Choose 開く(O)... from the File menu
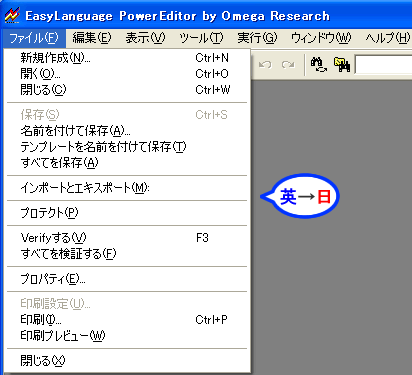412x375 pixels. tap(127, 74)
